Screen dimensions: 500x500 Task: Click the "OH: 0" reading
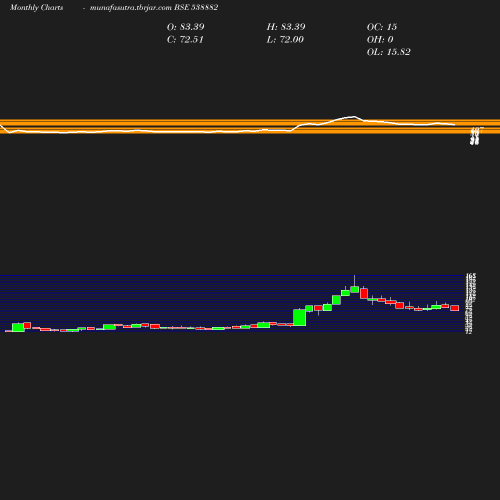pyautogui.click(x=380, y=40)
